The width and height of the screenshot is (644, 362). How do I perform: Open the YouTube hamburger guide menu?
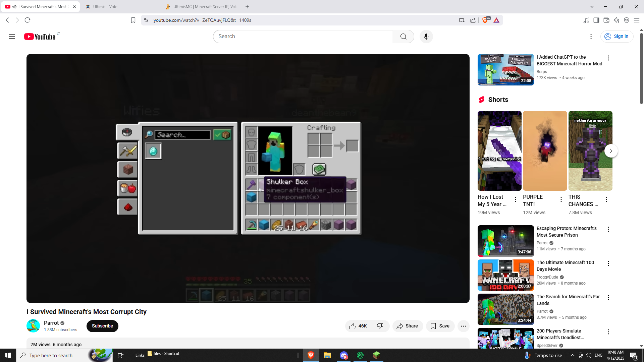(12, 37)
